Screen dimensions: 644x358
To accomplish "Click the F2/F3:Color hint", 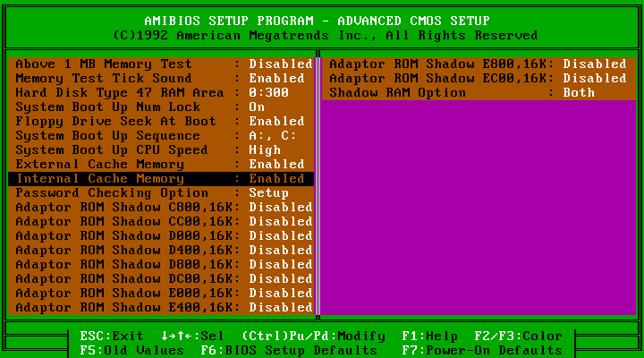I will pos(518,337).
